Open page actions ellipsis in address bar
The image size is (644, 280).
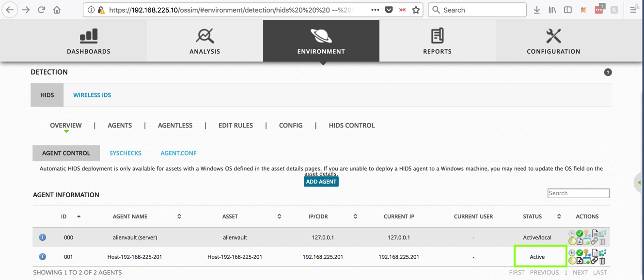click(x=375, y=10)
